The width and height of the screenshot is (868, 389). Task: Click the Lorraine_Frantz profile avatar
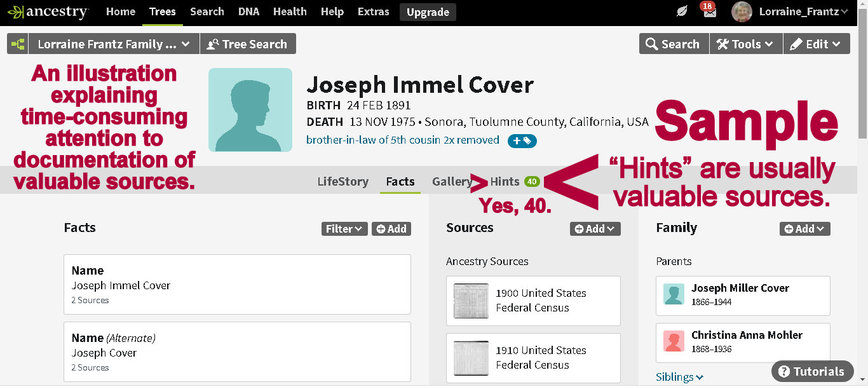pos(742,11)
